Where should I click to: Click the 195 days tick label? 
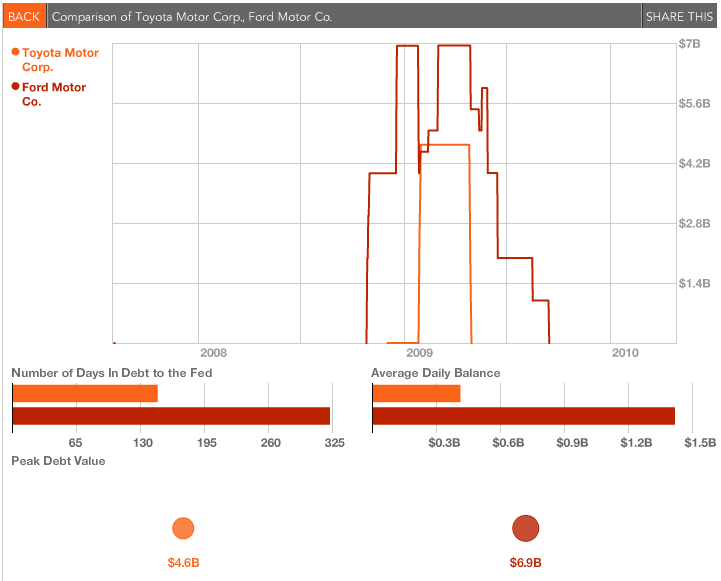206,443
